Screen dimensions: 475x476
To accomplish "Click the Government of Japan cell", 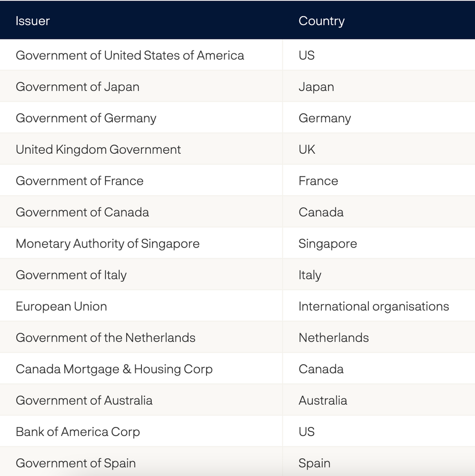I will (x=78, y=87).
